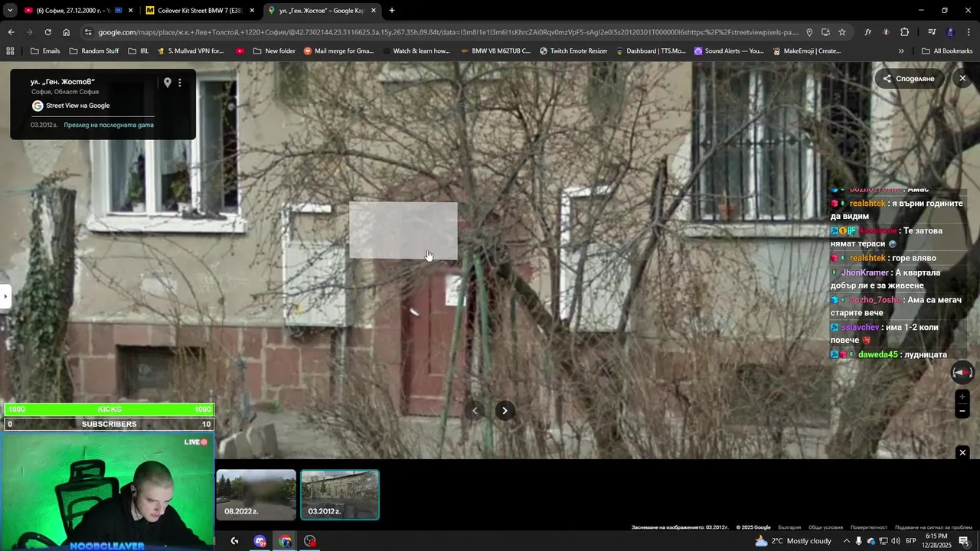Open the Emails bookmark folder
980x551 pixels.
[45, 51]
